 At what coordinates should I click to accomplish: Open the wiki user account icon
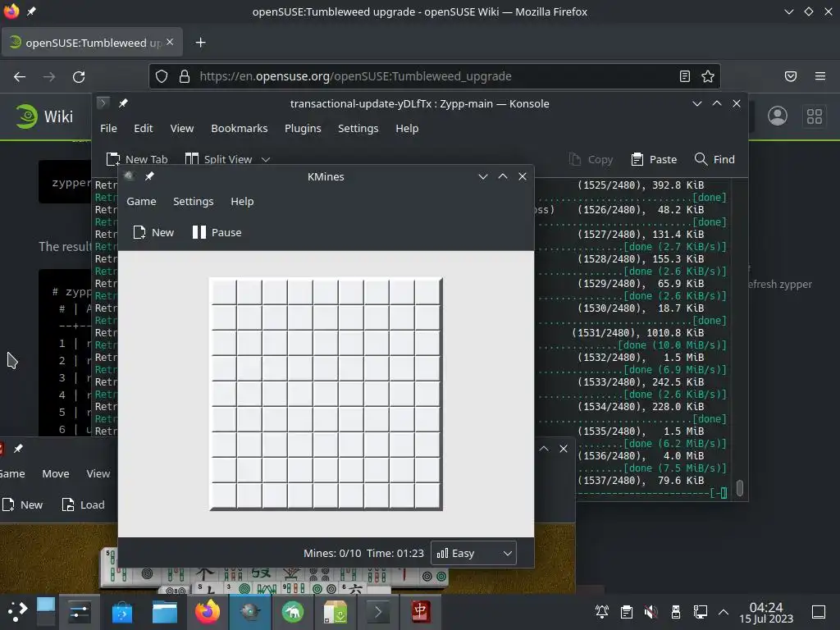pyautogui.click(x=778, y=116)
